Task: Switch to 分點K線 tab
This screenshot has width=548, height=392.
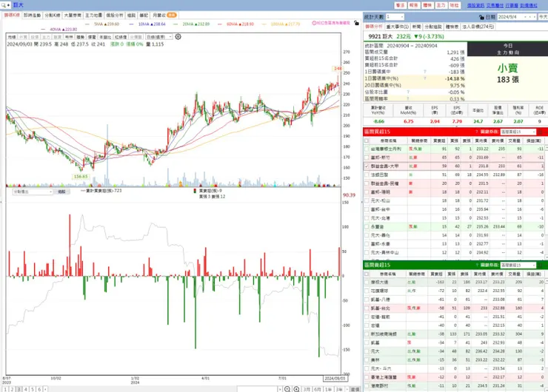Action: [x=53, y=16]
